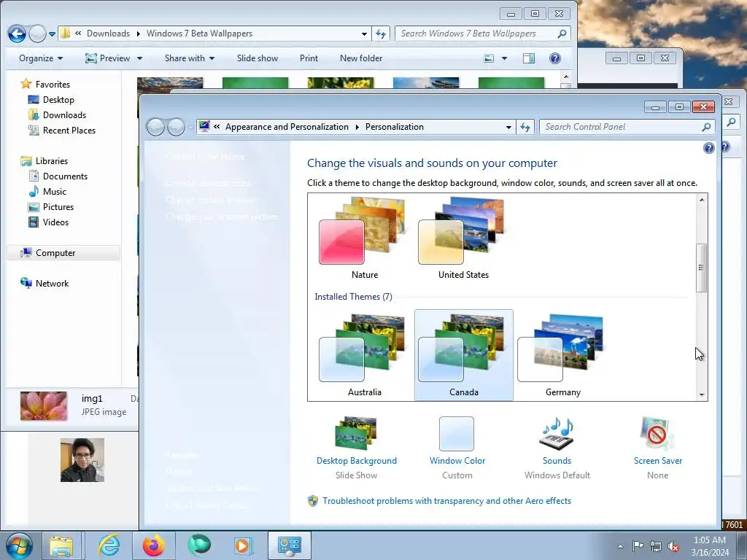This screenshot has width=747, height=560.
Task: Show hidden tray icons arrow
Action: [x=620, y=546]
